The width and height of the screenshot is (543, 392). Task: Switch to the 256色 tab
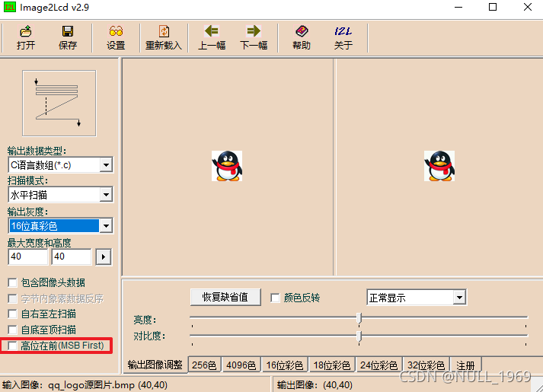coord(204,365)
